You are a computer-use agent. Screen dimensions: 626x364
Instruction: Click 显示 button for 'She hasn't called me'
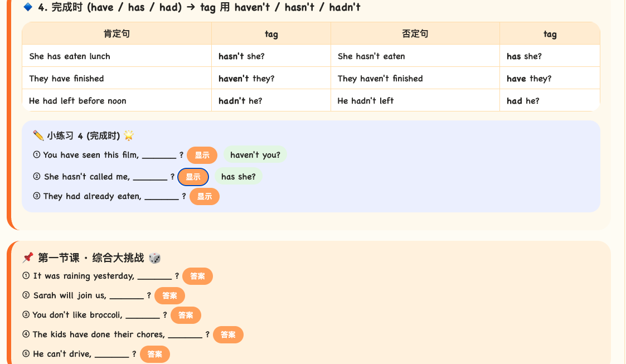193,177
